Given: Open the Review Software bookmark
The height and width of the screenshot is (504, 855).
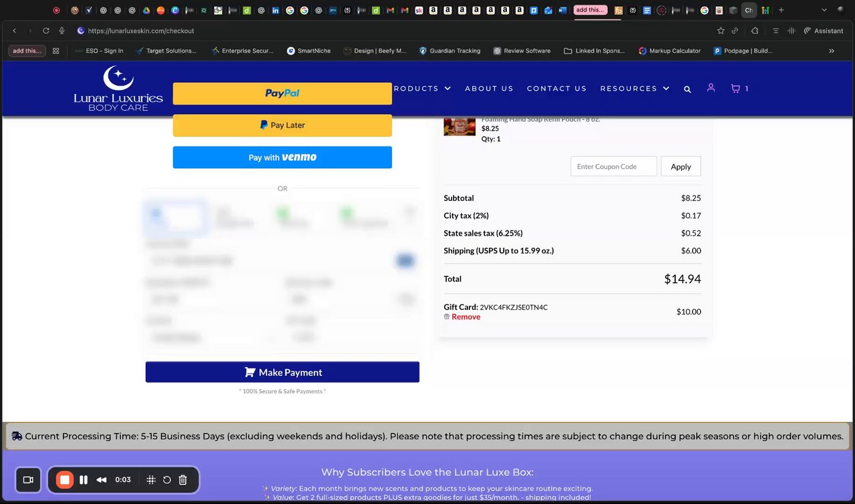Looking at the screenshot, I should pyautogui.click(x=522, y=51).
